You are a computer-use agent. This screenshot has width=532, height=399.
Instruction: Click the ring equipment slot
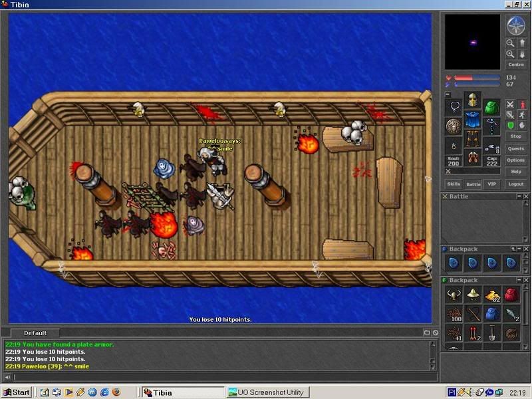coord(454,146)
